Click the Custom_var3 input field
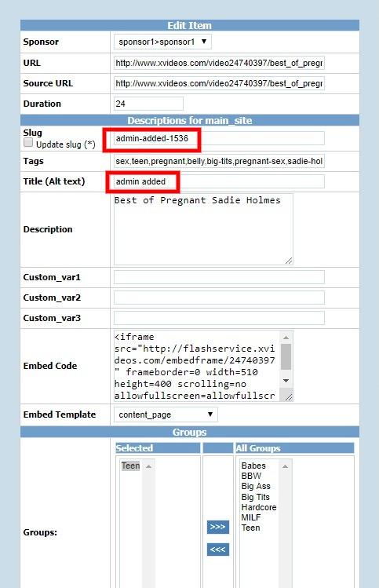The height and width of the screenshot is (588, 379). tap(219, 318)
